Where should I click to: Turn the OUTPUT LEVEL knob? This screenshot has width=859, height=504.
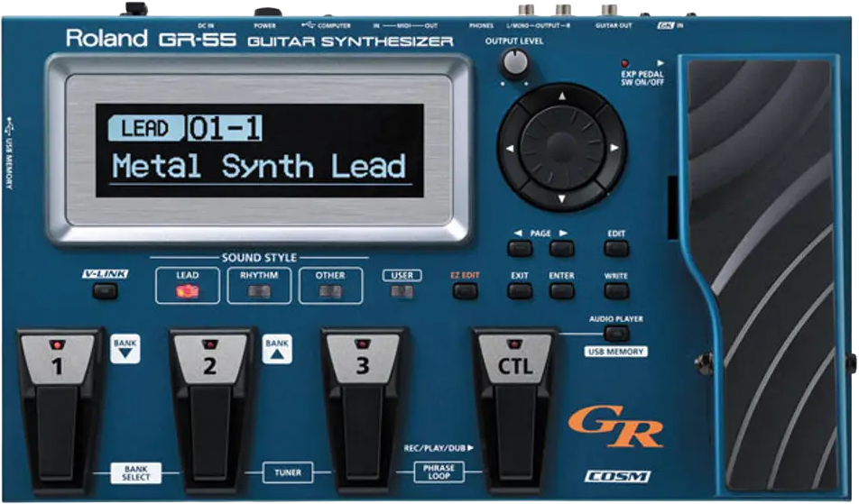[514, 63]
